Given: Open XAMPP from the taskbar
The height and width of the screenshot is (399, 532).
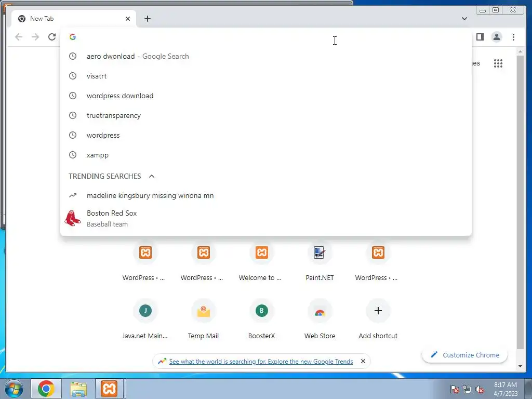Looking at the screenshot, I should click(109, 389).
